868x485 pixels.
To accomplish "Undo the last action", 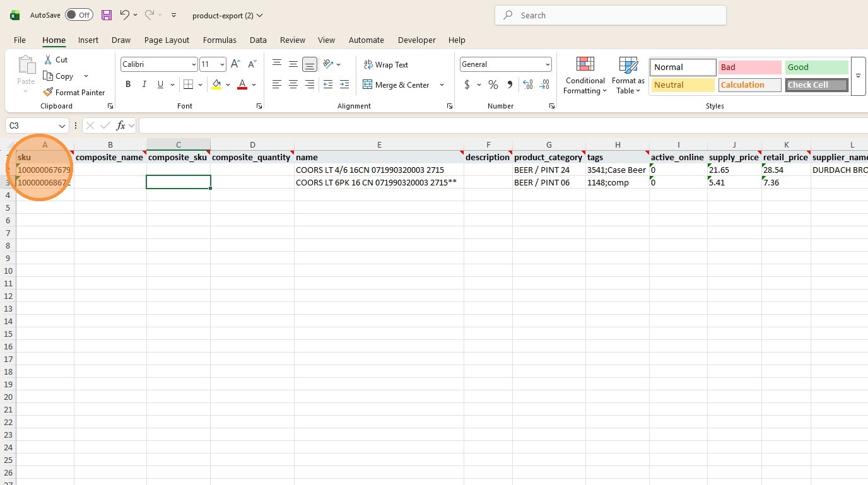I will pyautogui.click(x=124, y=15).
